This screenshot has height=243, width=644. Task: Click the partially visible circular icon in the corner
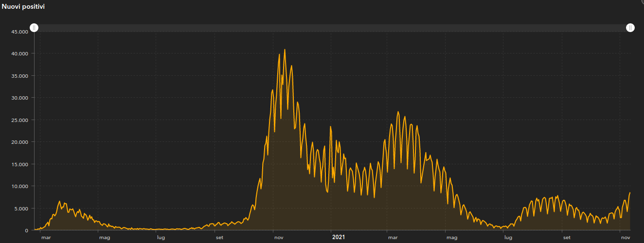click(642, 1)
